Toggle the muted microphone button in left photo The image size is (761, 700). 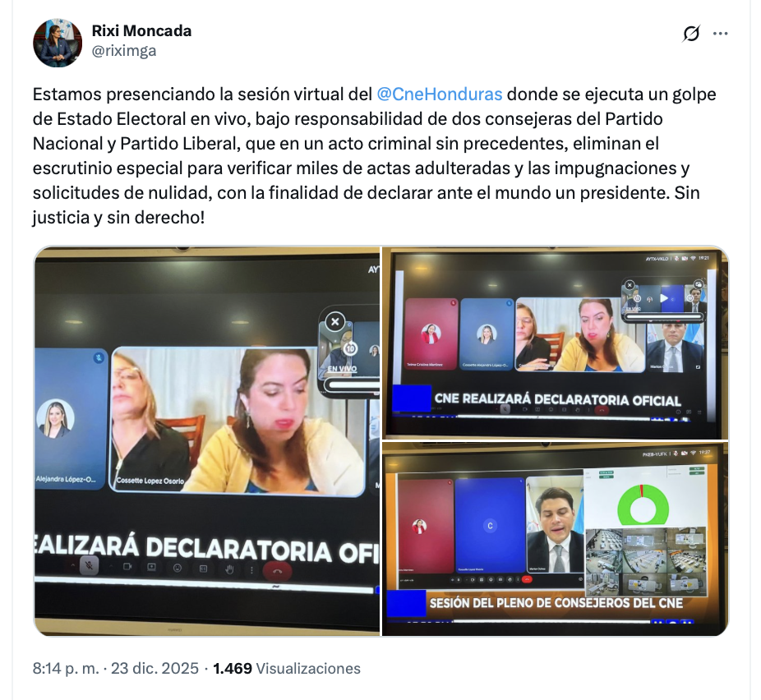tap(89, 565)
